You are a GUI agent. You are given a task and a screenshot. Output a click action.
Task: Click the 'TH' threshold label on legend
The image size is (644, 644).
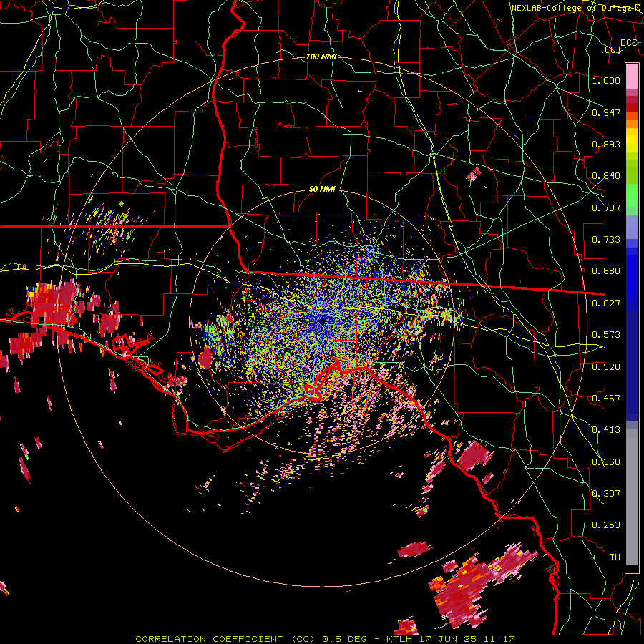[615, 557]
